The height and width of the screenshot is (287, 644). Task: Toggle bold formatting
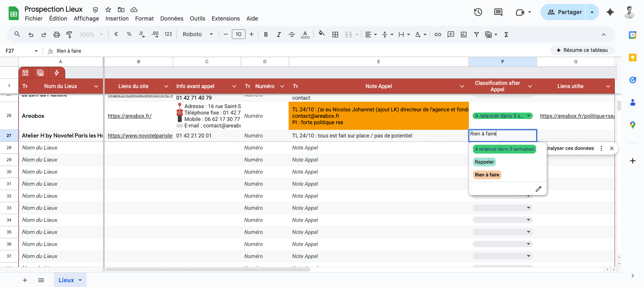pos(266,35)
